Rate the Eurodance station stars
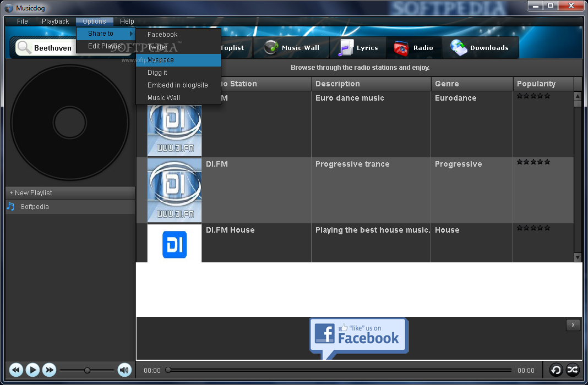The width and height of the screenshot is (588, 385). click(533, 96)
